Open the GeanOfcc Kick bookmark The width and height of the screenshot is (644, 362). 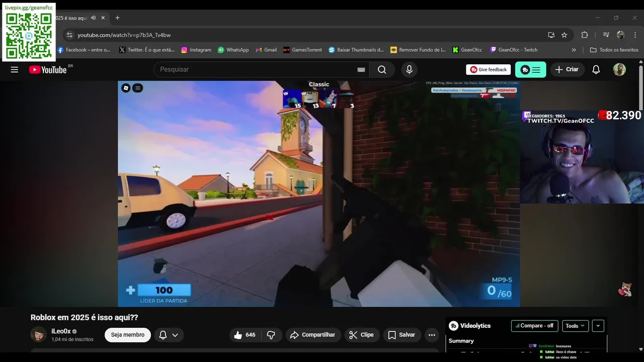(x=467, y=50)
